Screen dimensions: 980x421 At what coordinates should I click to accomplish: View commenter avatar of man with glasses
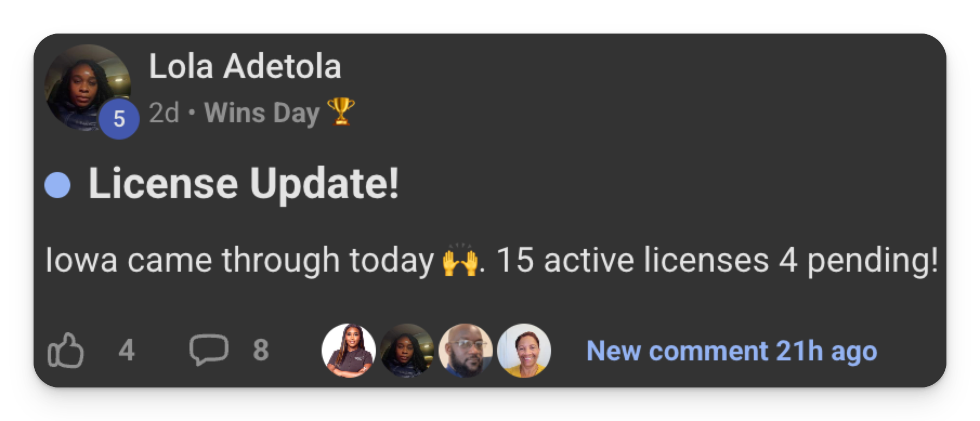[465, 351]
